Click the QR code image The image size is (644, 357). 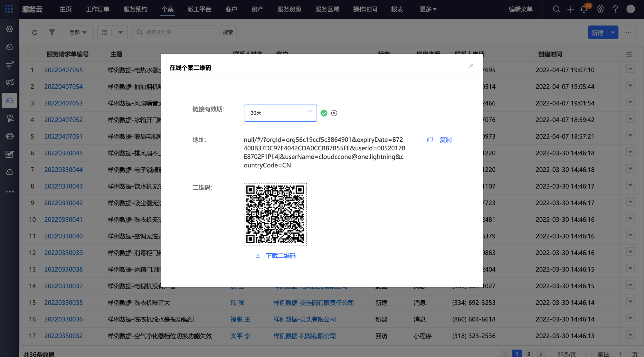tap(275, 214)
